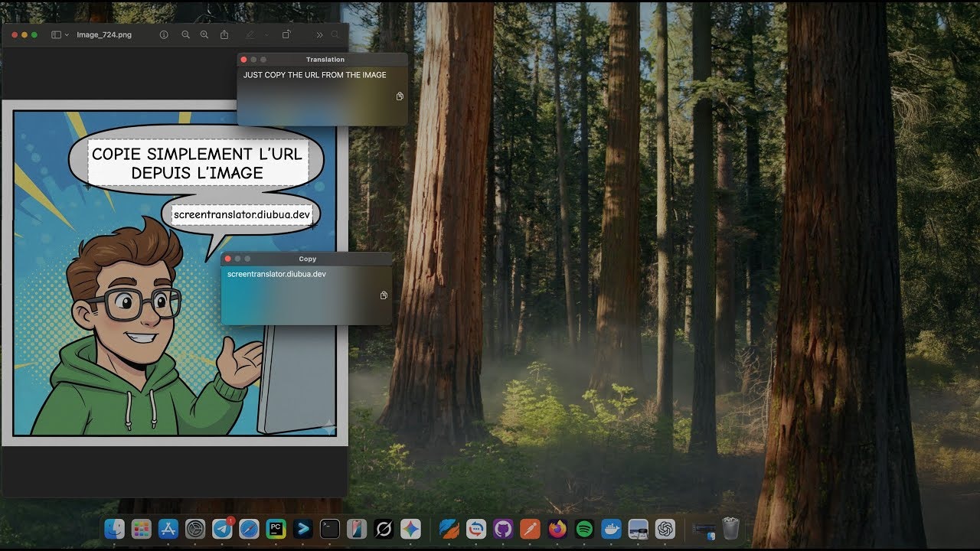Click the Info button in Preview's toolbar

pyautogui.click(x=165, y=34)
